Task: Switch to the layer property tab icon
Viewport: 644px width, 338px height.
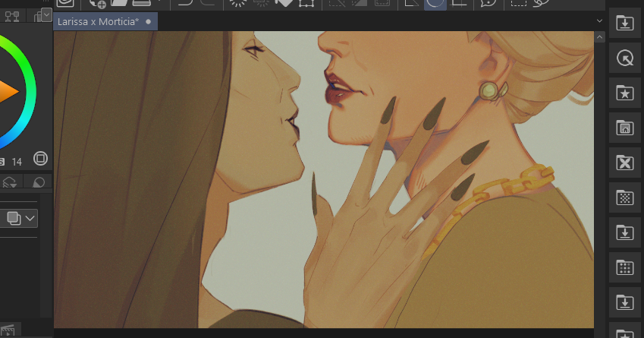Action: click(9, 182)
